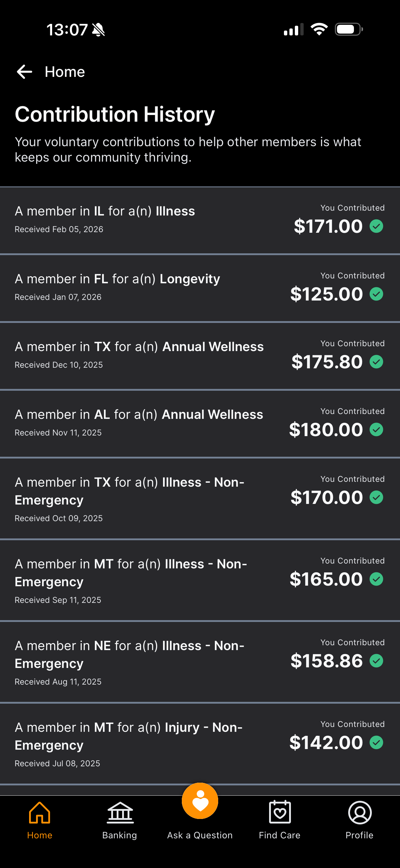Tap the orange Ask a Question icon
The width and height of the screenshot is (400, 868).
tap(200, 801)
